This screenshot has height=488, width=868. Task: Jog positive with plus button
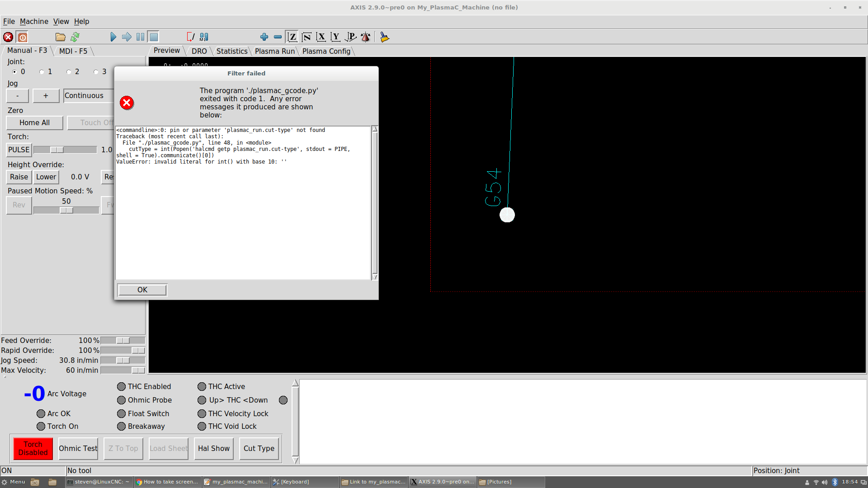pos(46,96)
